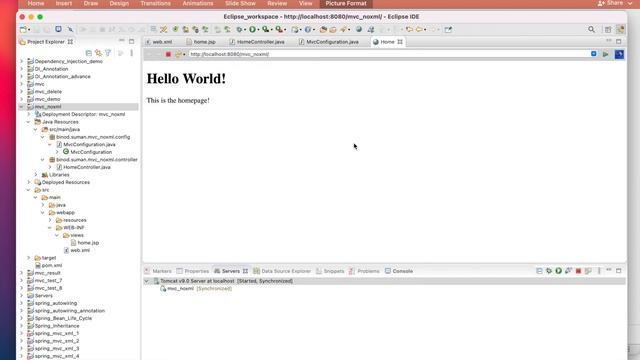
Task: Click the Open Perspective toolbar icon
Action: (x=608, y=29)
